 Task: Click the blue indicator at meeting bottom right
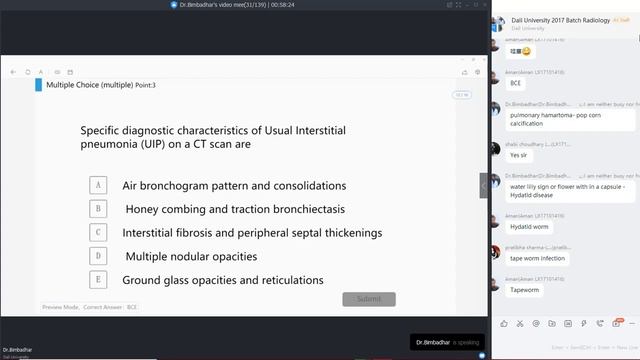tap(482, 356)
